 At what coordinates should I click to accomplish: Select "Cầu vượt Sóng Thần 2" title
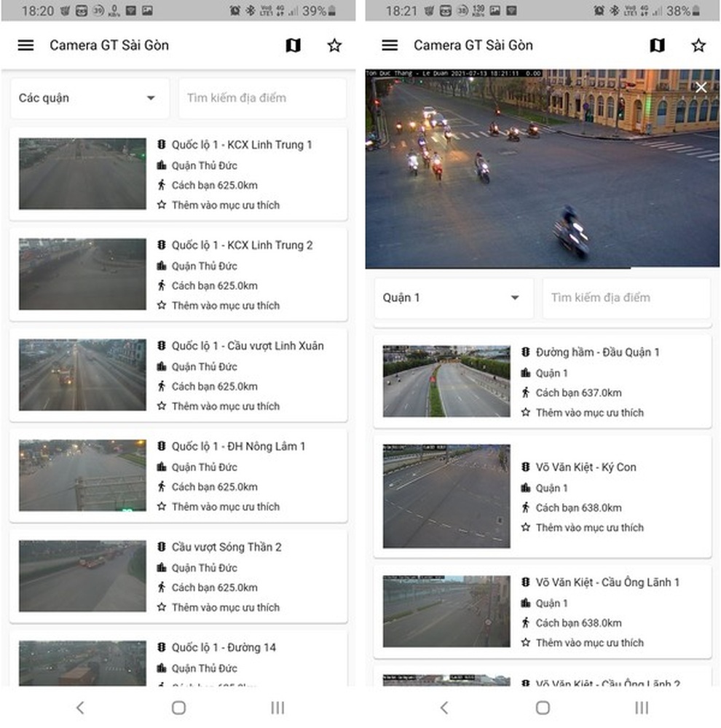coord(226,547)
